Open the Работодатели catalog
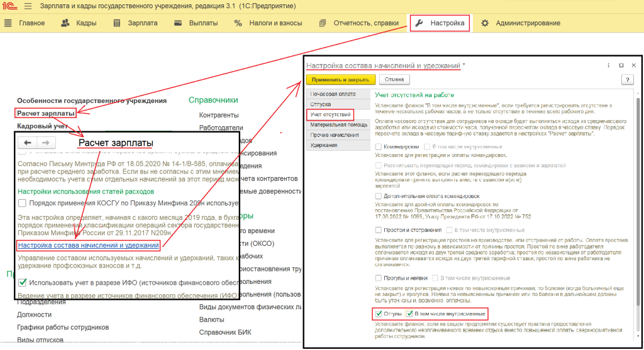Screen dimensions: 644x350 (221, 128)
